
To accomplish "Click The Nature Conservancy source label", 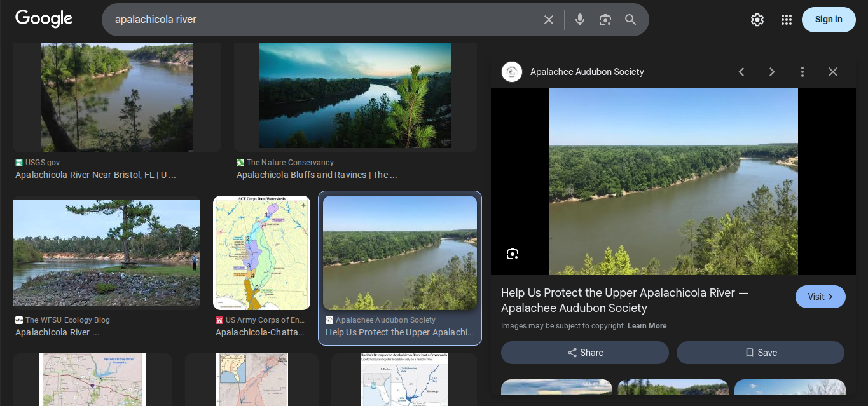I will [x=290, y=163].
